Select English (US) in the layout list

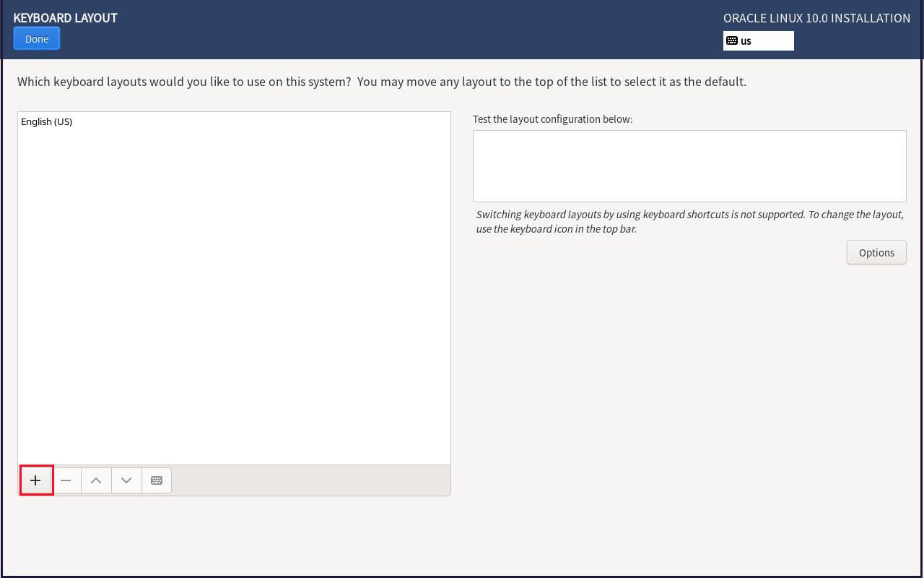[234, 121]
